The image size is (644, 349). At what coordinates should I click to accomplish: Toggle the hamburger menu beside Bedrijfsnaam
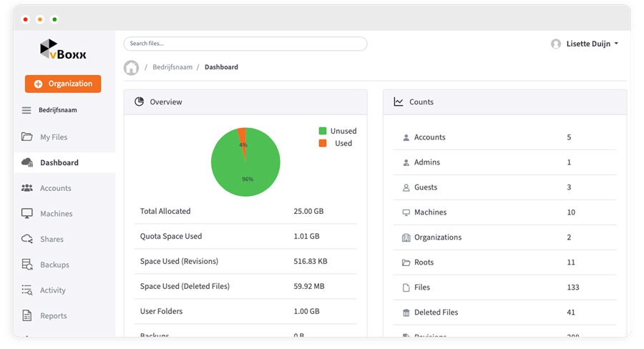(26, 110)
